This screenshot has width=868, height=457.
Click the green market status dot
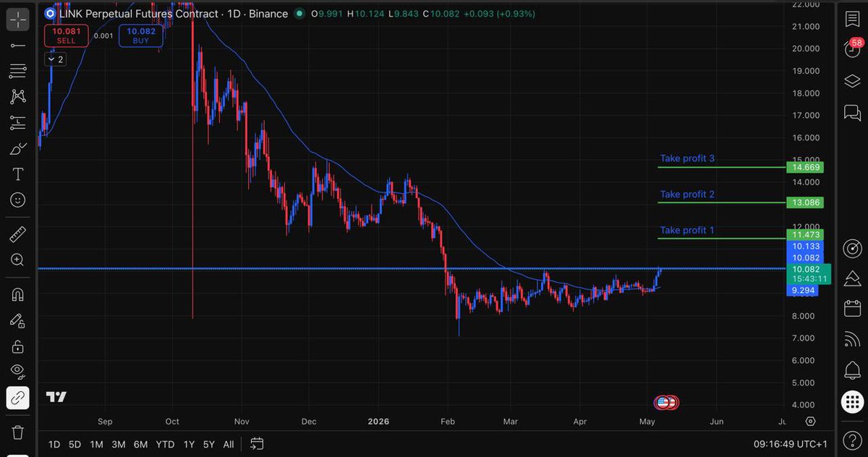point(299,13)
